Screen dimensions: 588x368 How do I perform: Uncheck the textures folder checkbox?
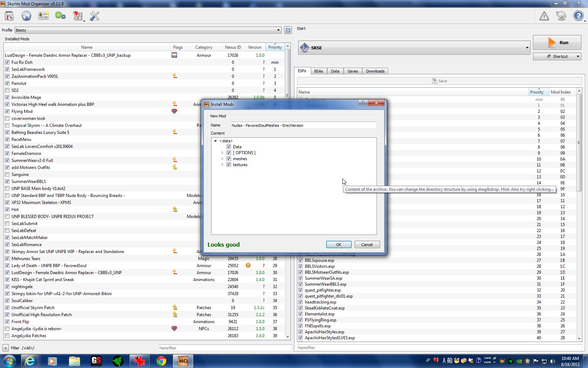[x=229, y=165]
